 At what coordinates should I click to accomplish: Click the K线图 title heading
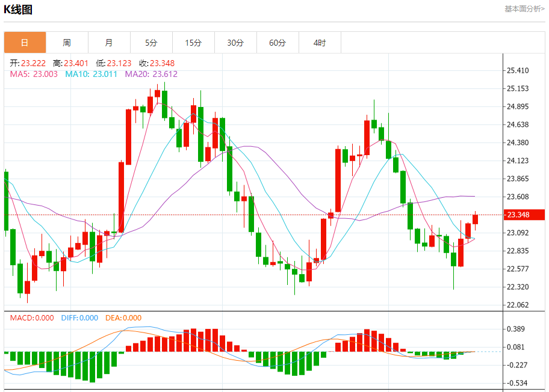18,10
